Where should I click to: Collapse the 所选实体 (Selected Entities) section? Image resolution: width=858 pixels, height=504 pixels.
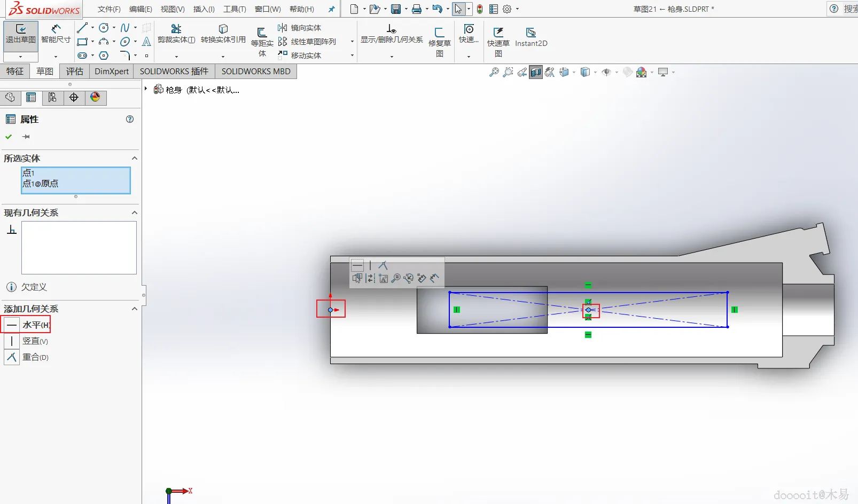(x=135, y=158)
